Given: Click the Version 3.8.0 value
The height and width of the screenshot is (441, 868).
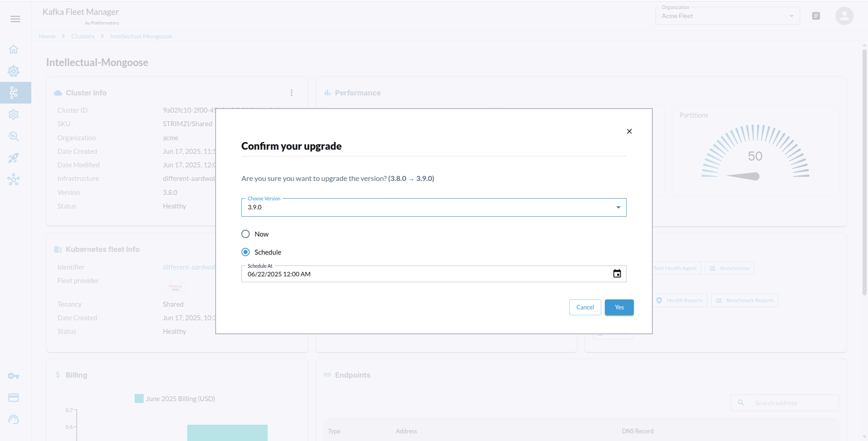Looking at the screenshot, I should 170,192.
